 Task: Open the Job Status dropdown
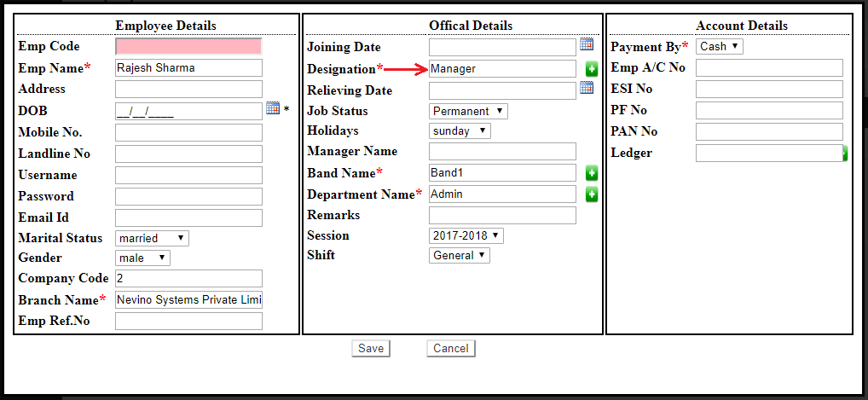coord(467,111)
